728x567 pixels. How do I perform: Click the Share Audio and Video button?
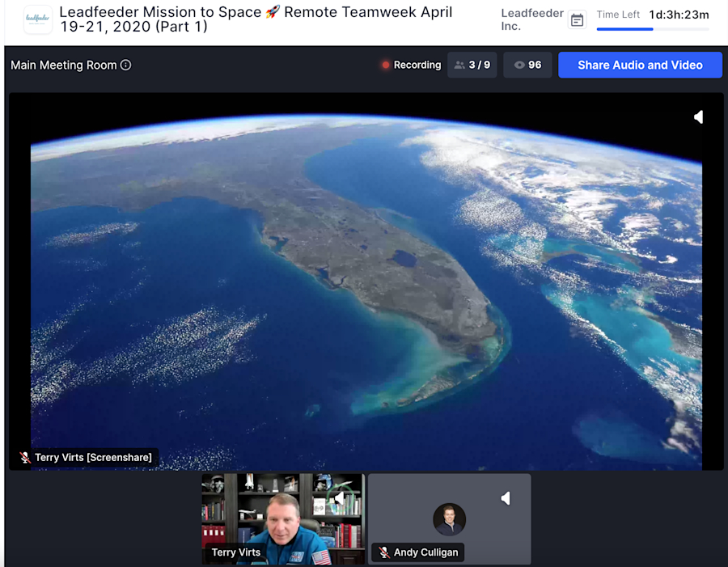pyautogui.click(x=640, y=65)
